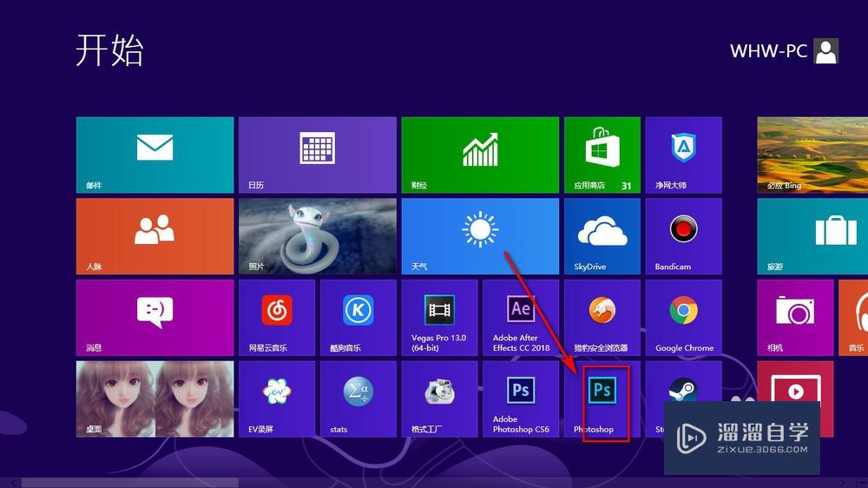This screenshot has width=868, height=488.
Task: Click the WHW-PC user account name
Action: pos(768,51)
